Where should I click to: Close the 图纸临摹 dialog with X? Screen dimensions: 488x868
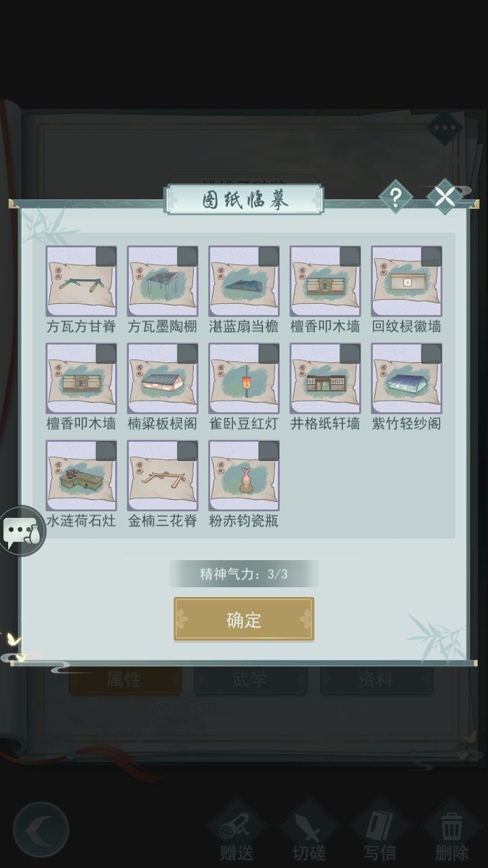tap(445, 197)
